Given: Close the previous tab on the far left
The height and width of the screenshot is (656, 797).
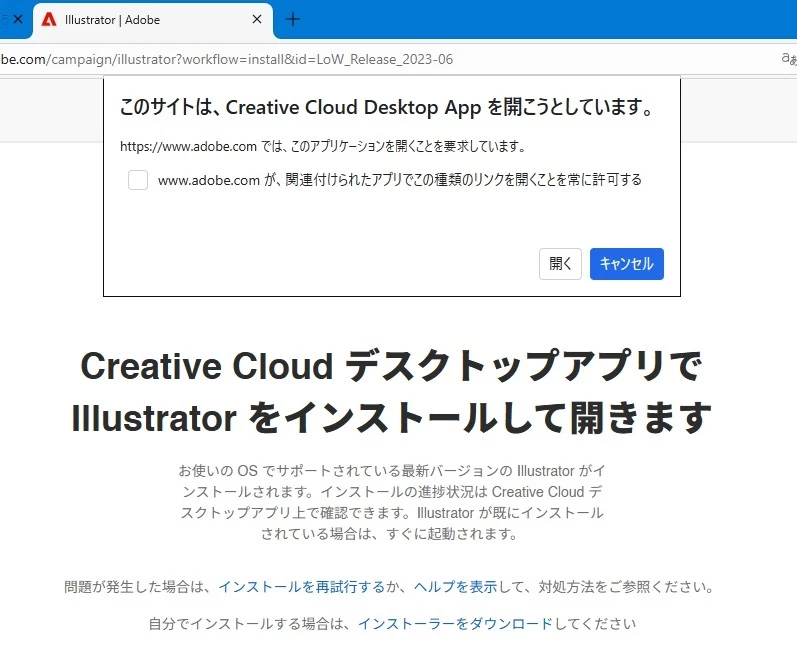Looking at the screenshot, I should (x=18, y=19).
